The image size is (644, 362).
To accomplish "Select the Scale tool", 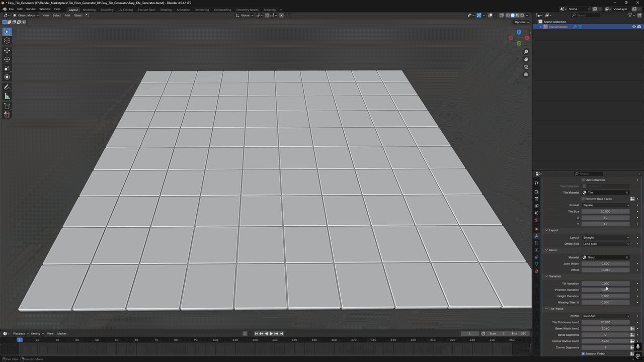I will pyautogui.click(x=7, y=68).
